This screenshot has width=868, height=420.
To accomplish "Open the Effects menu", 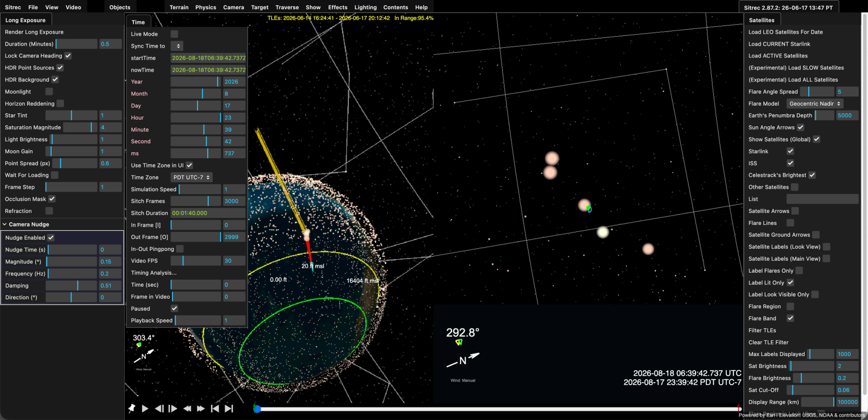I will (x=337, y=7).
